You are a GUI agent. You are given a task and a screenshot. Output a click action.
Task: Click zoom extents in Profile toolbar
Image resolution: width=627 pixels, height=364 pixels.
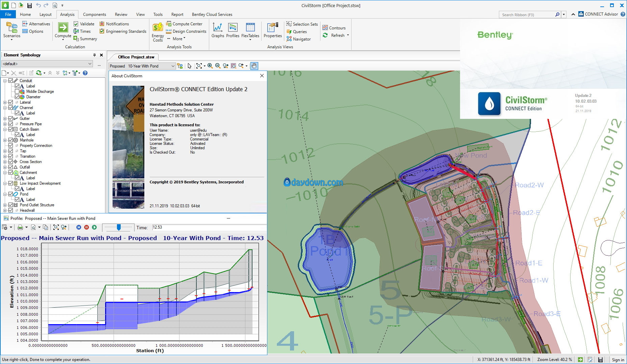tap(56, 227)
